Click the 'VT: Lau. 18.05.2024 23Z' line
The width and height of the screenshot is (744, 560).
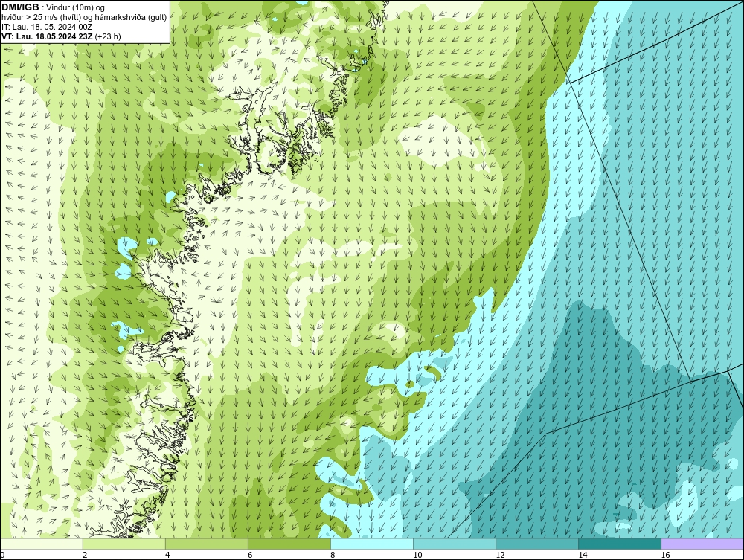point(61,36)
